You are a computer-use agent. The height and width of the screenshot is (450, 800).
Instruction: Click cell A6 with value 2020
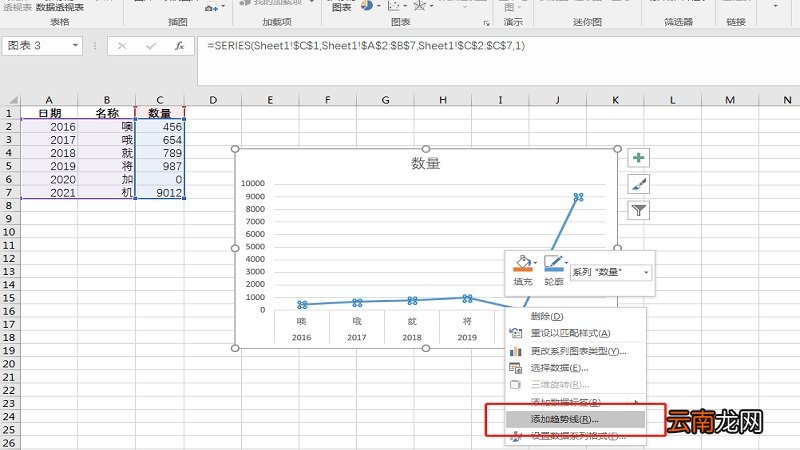click(x=49, y=180)
